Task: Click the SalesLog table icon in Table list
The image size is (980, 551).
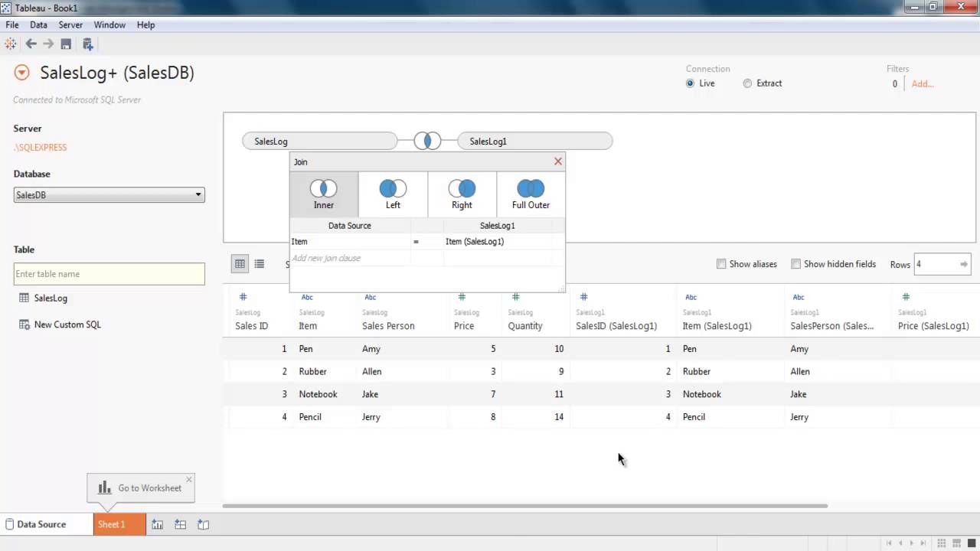Action: (24, 298)
